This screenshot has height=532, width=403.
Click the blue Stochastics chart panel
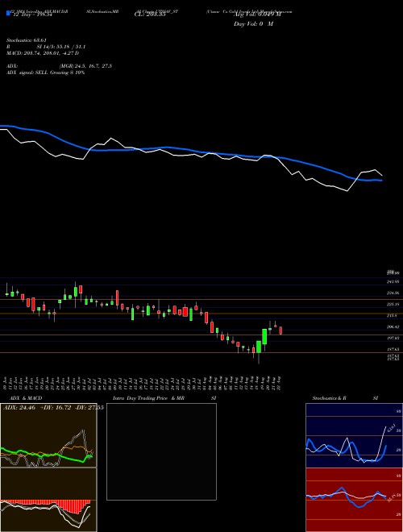[354, 435]
